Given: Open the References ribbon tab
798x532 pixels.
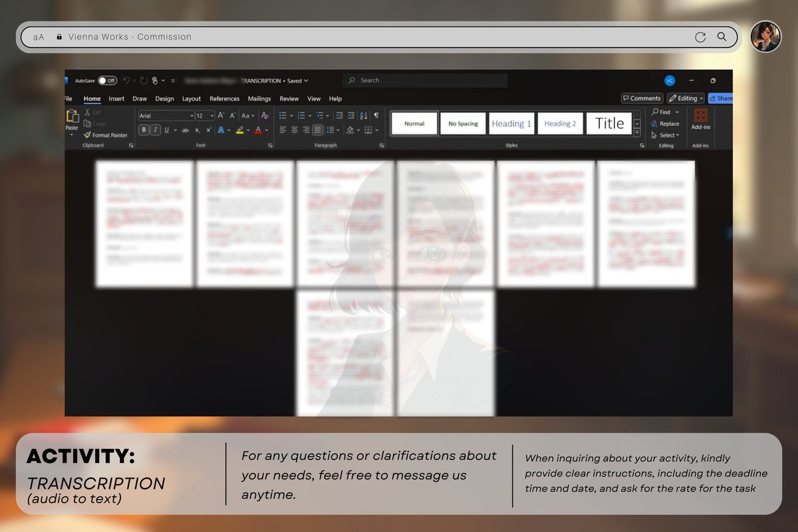Looking at the screenshot, I should click(x=224, y=98).
